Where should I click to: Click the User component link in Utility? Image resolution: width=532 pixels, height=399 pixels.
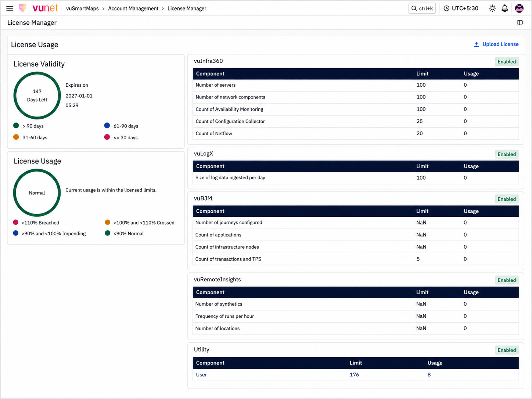click(x=201, y=374)
